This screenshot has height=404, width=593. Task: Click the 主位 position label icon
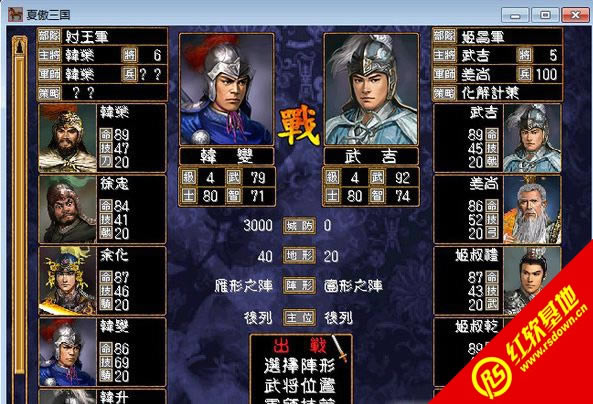point(299,318)
